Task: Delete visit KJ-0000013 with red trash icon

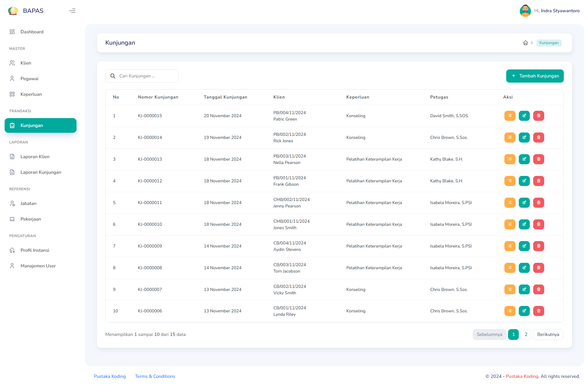Action: 538,159
